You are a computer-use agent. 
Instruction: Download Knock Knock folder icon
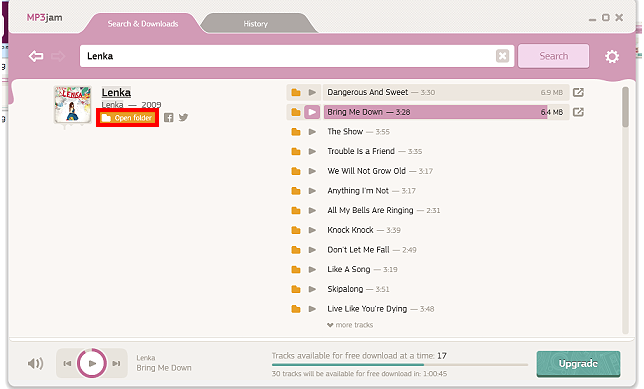coord(296,230)
